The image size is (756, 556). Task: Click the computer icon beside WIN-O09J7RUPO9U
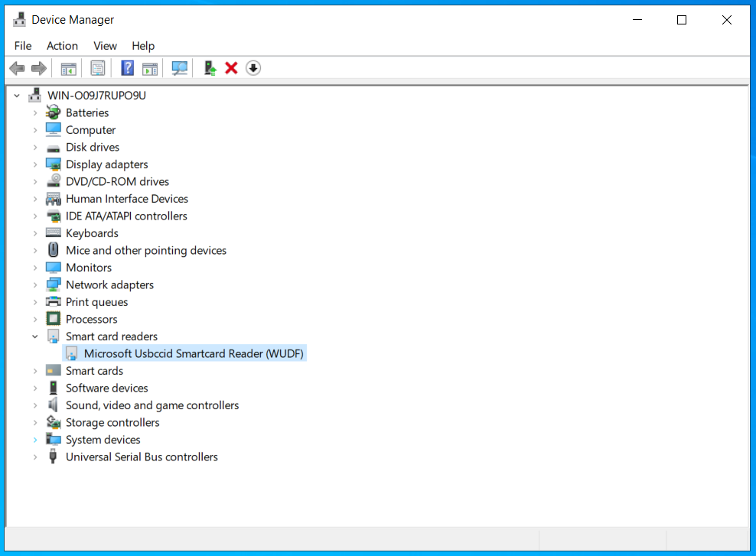tap(34, 95)
